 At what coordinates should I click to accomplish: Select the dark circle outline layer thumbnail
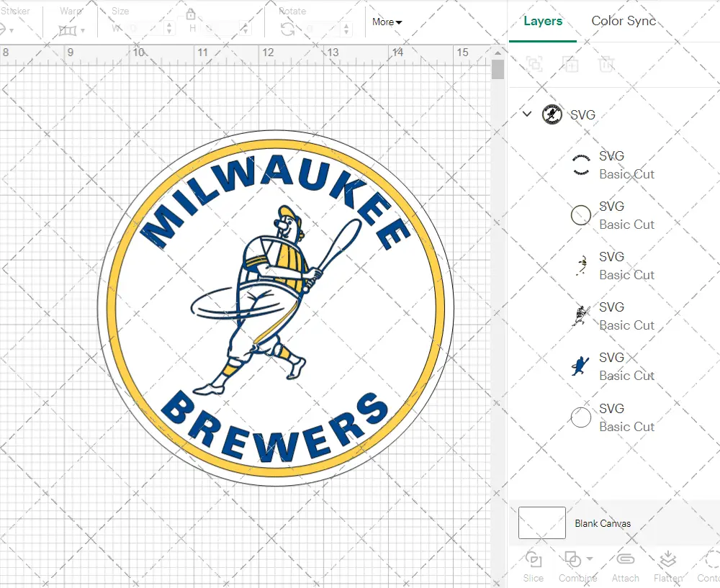click(x=581, y=215)
